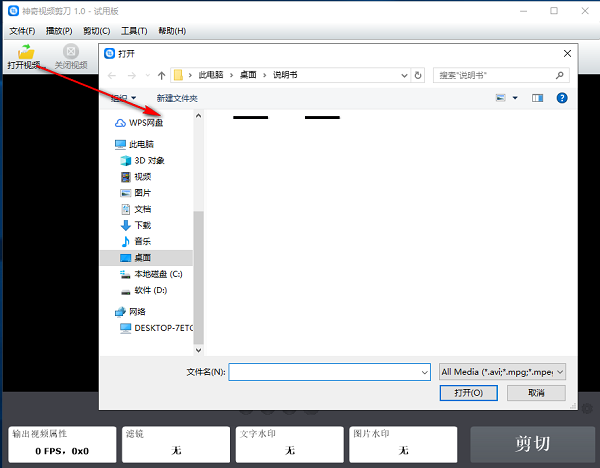
Task: Open the view mode dropdown arrow
Action: (x=515, y=98)
